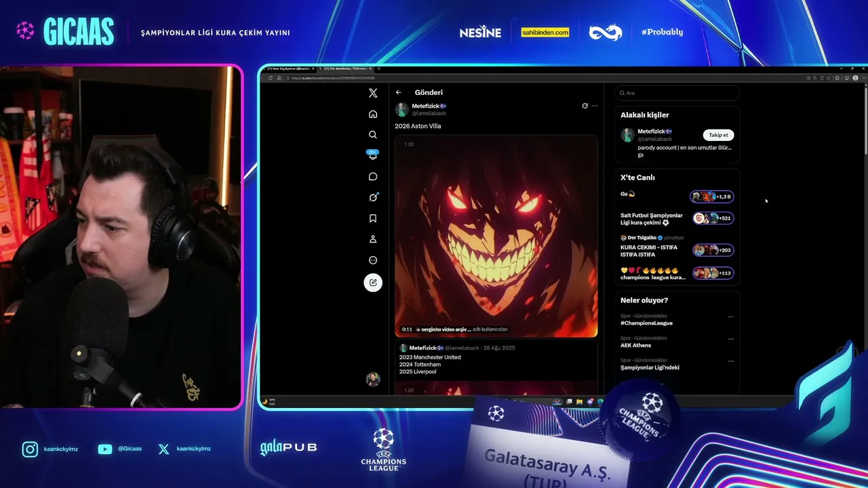Open the More circle icon in sidebar
Screen dimensions: 868x488
[373, 260]
